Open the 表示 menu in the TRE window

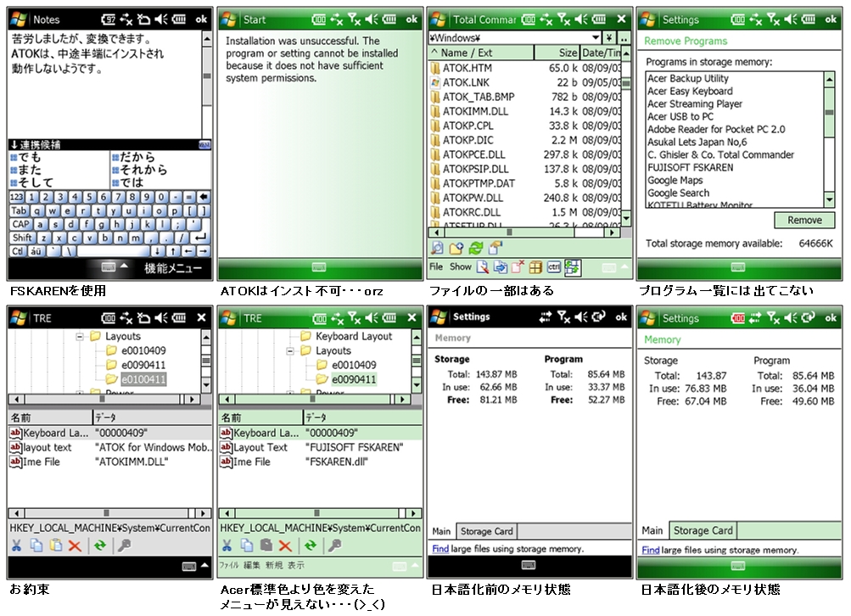coord(296,566)
